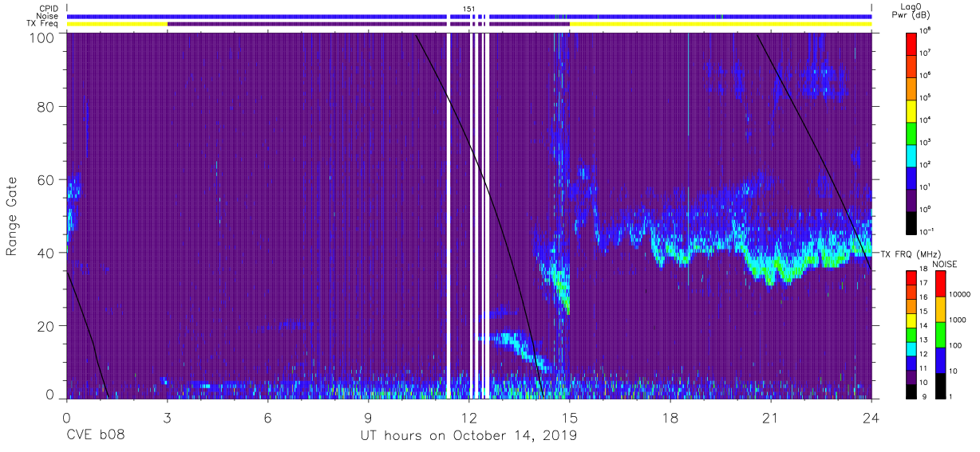Click the red top segment of TX FRQ colorbar
The height and width of the screenshot is (452, 980).
pyautogui.click(x=912, y=278)
